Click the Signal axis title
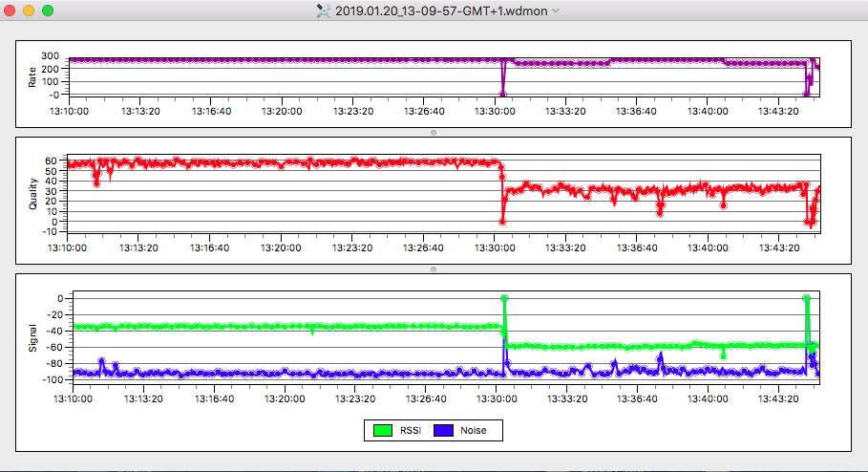The height and width of the screenshot is (472, 868). (32, 338)
